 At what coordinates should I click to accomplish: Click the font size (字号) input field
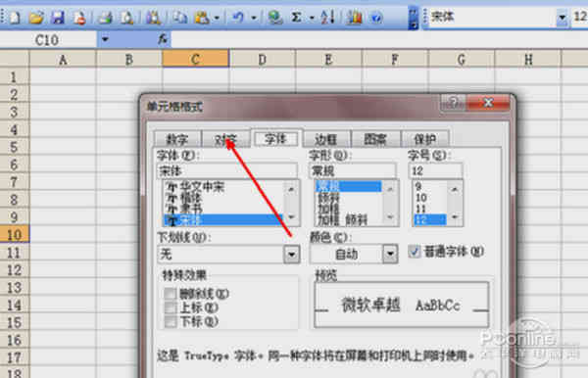coord(435,170)
